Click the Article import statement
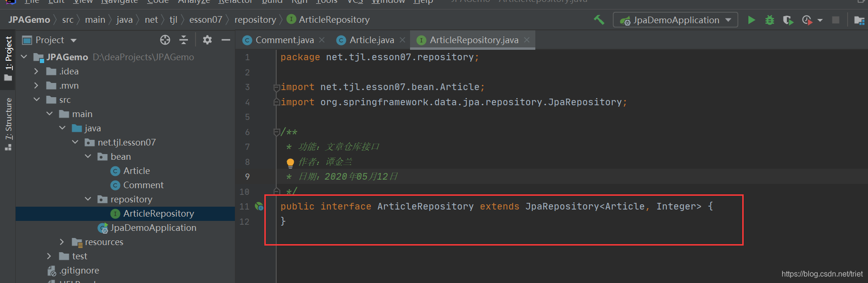 (383, 87)
